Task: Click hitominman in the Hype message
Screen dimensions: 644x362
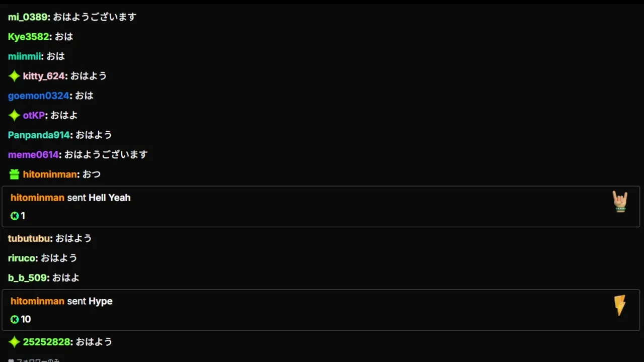Action: (37, 301)
